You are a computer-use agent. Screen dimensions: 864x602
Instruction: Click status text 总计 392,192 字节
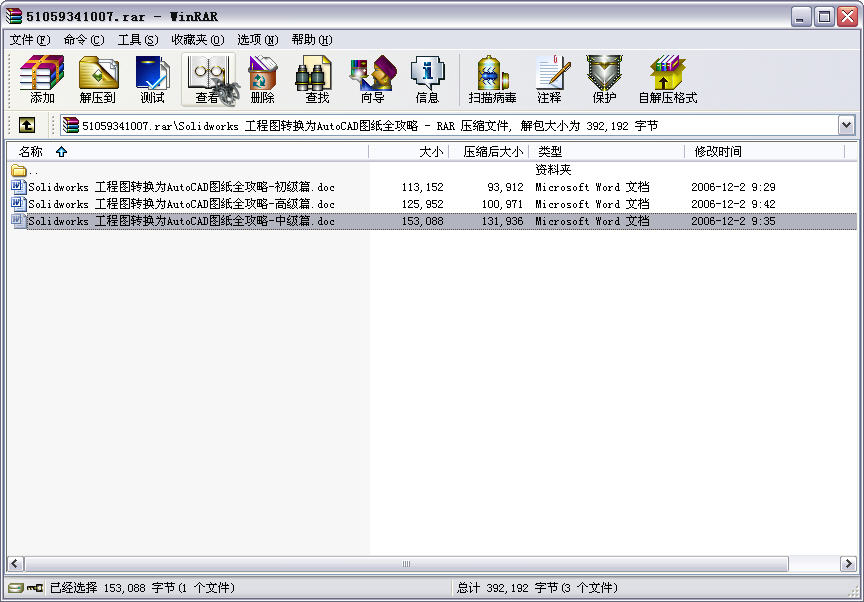click(x=507, y=588)
